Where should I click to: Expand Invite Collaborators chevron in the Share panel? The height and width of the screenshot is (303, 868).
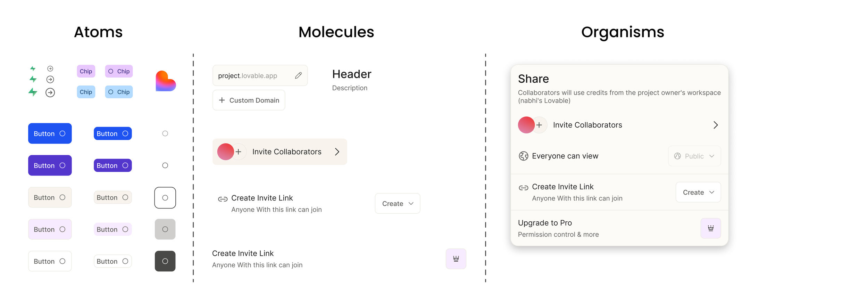click(716, 125)
